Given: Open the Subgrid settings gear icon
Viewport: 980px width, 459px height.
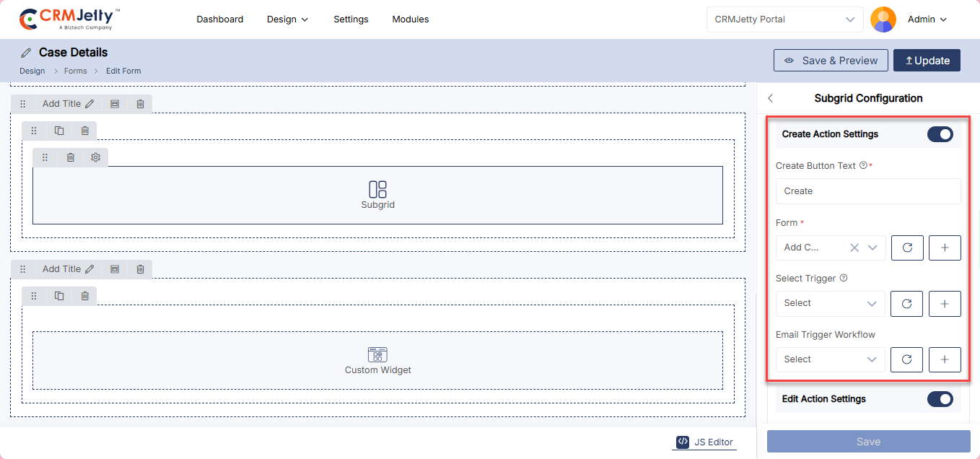Looking at the screenshot, I should (95, 157).
